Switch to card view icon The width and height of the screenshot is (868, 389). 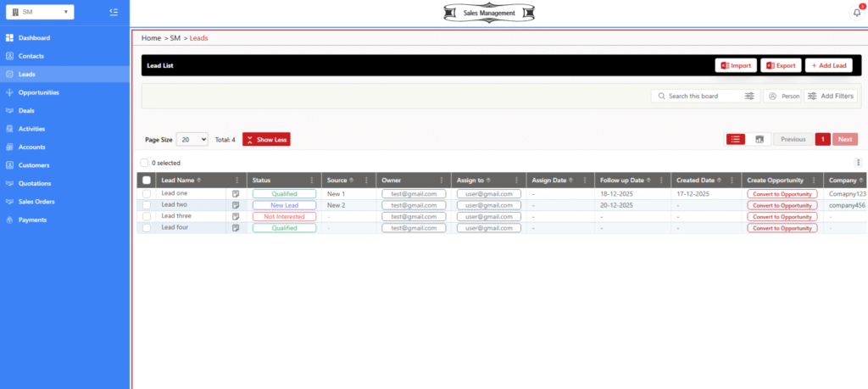pos(759,139)
